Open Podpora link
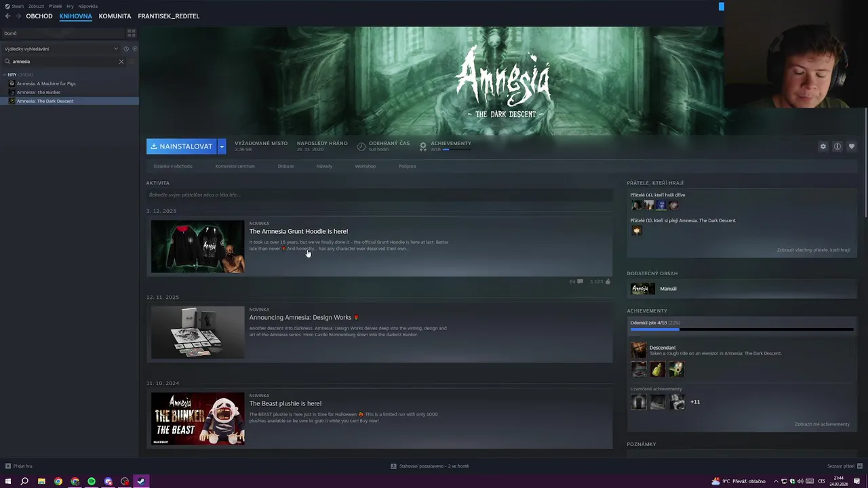This screenshot has width=868, height=488. tap(408, 166)
